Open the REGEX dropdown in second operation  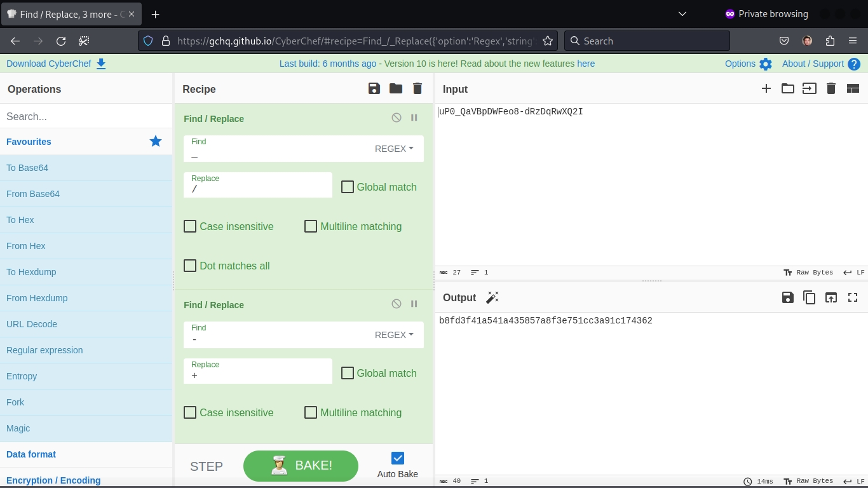(x=394, y=335)
